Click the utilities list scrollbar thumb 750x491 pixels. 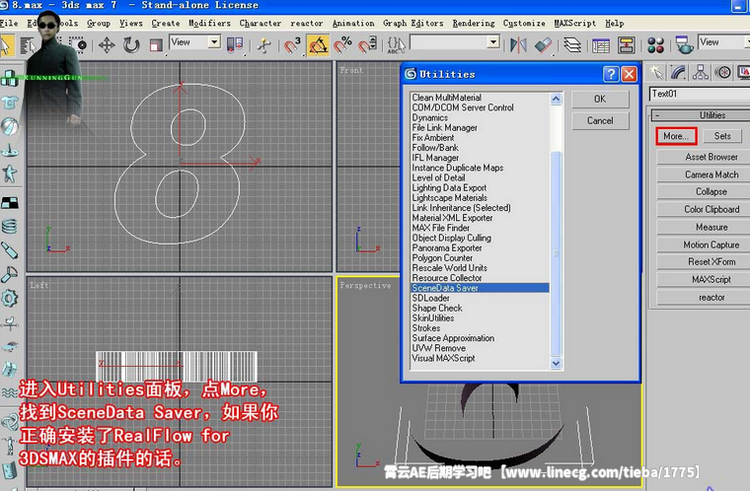pyautogui.click(x=555, y=253)
